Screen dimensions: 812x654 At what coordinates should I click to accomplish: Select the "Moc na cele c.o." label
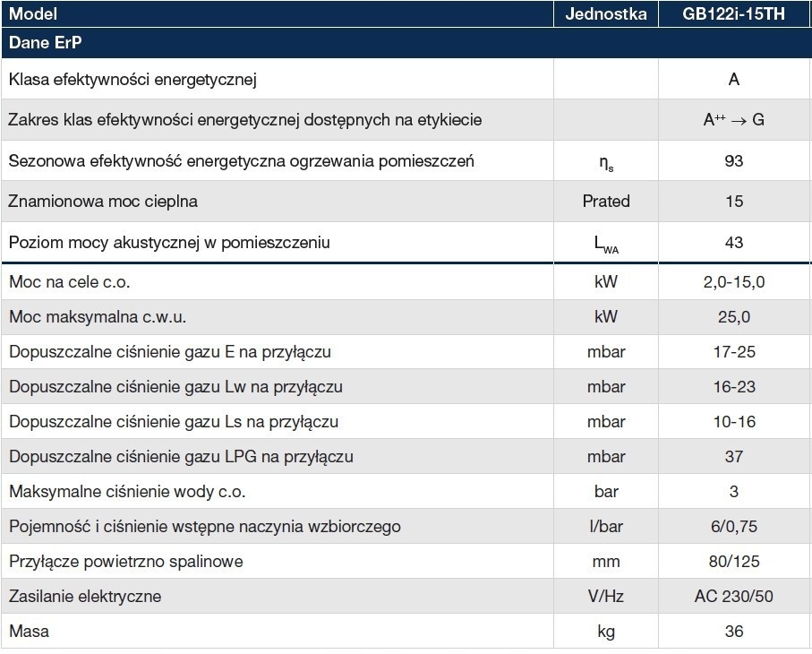[x=70, y=282]
